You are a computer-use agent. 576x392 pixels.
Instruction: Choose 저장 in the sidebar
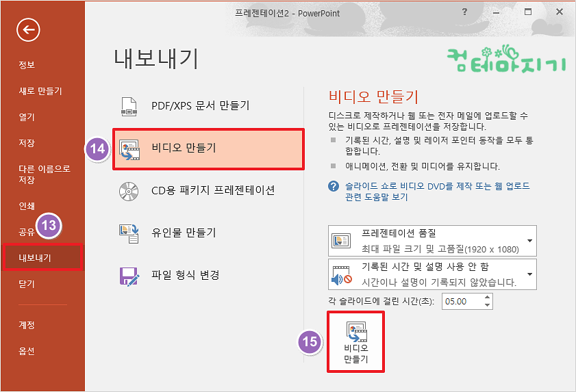click(x=27, y=143)
